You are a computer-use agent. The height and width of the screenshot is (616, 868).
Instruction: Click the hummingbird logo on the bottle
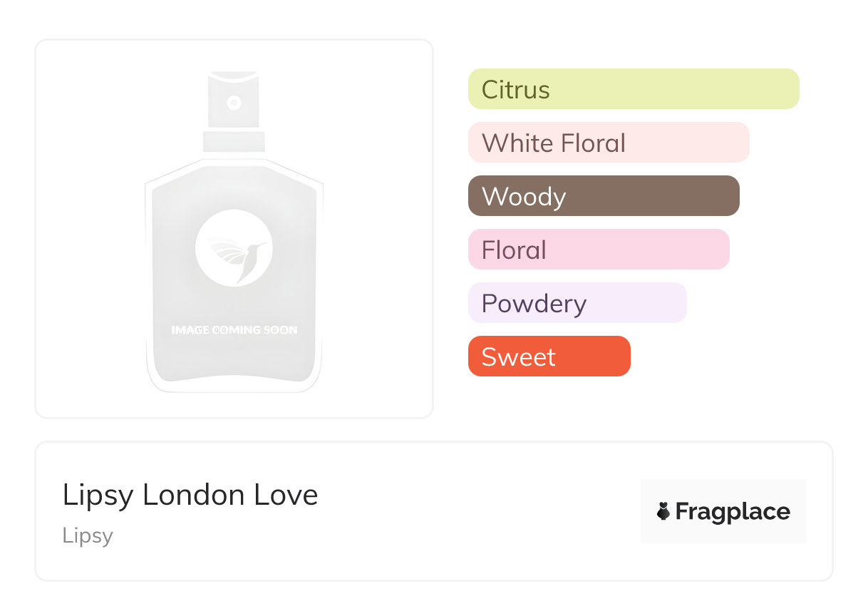tap(234, 248)
